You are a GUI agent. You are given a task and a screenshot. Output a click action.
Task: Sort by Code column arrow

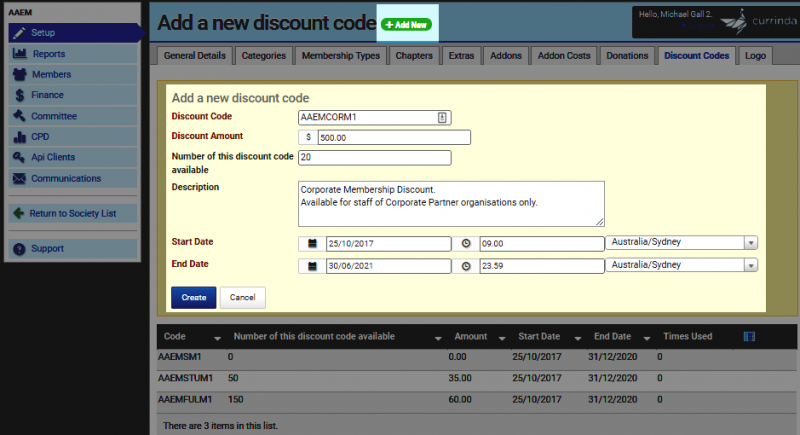click(217, 338)
